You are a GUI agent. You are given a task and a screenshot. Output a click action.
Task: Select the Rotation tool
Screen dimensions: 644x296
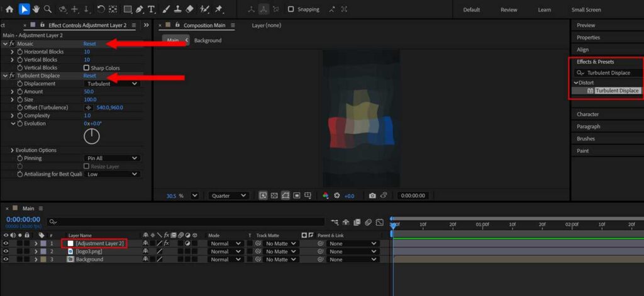tap(101, 9)
